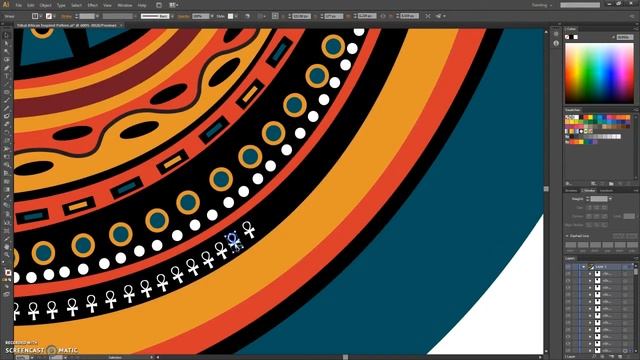Viewport: 640px width, 360px height.
Task: Hide the second sublayer beneath Layer 1
Action: coord(568,281)
